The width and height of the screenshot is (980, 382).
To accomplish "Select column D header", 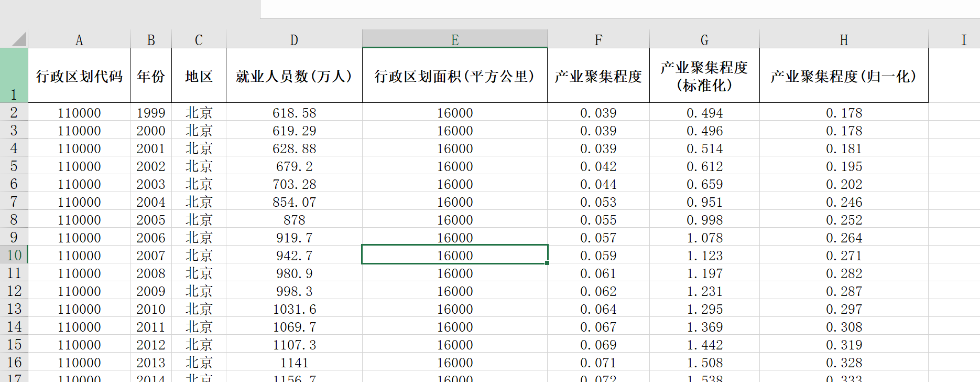I will pyautogui.click(x=294, y=40).
